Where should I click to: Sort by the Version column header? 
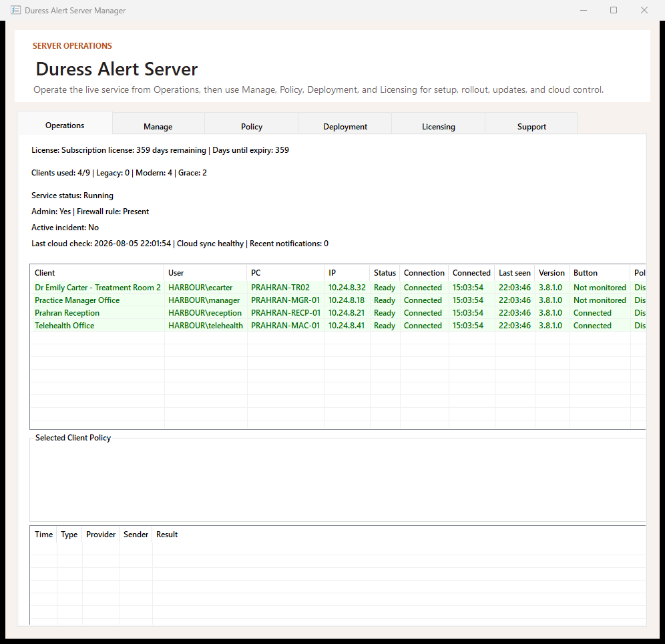coord(551,272)
